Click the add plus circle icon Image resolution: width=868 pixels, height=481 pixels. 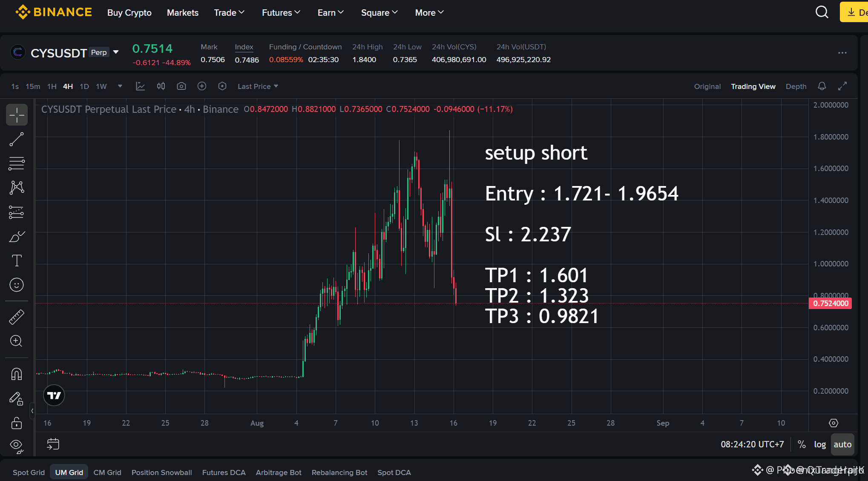tap(202, 86)
